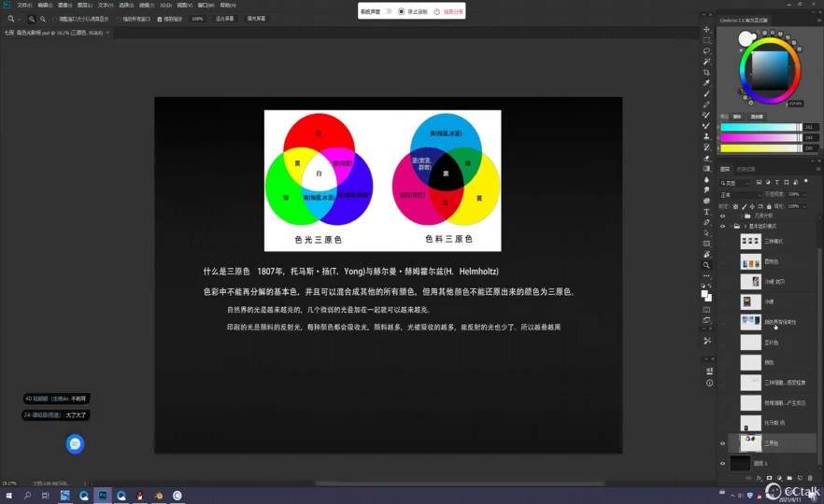The width and height of the screenshot is (824, 504).
Task: Open the 图像 menu
Action: point(64,6)
